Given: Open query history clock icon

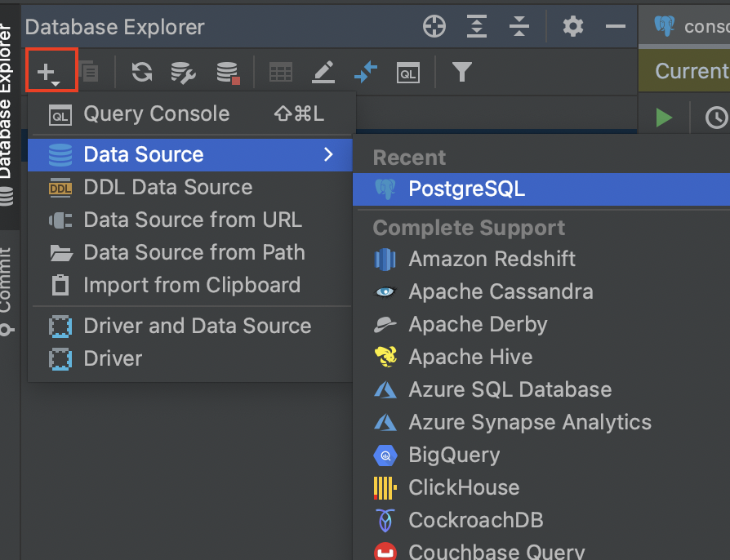Looking at the screenshot, I should [x=716, y=118].
